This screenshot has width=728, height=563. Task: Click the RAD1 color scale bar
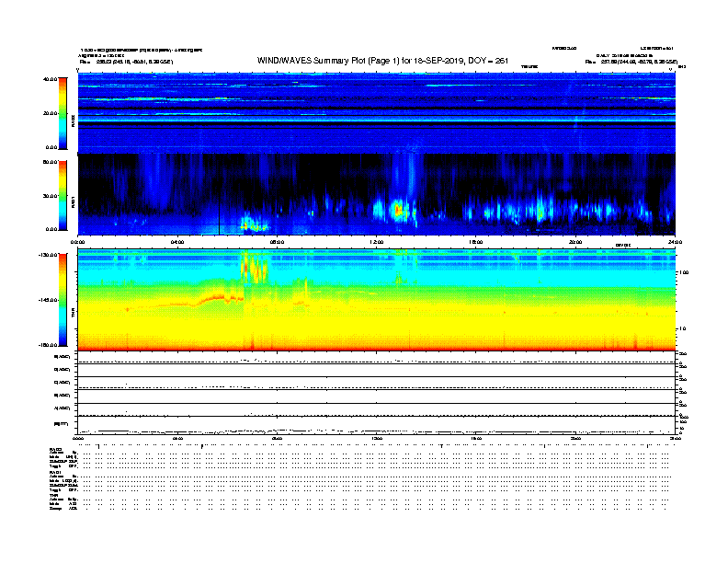tap(63, 195)
